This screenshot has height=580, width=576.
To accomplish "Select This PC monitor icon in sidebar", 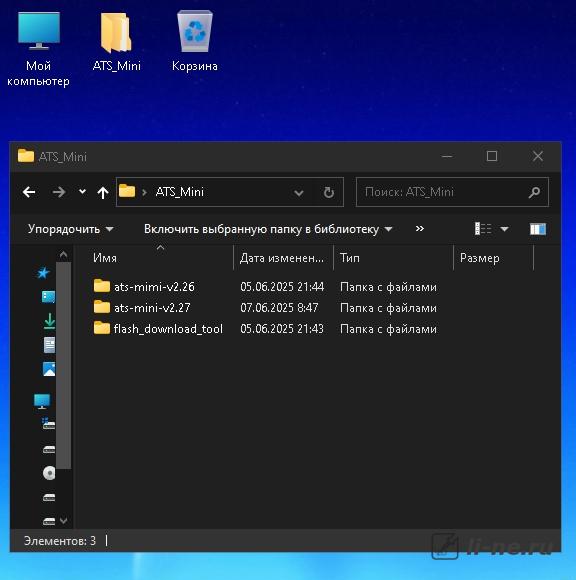I will click(42, 401).
